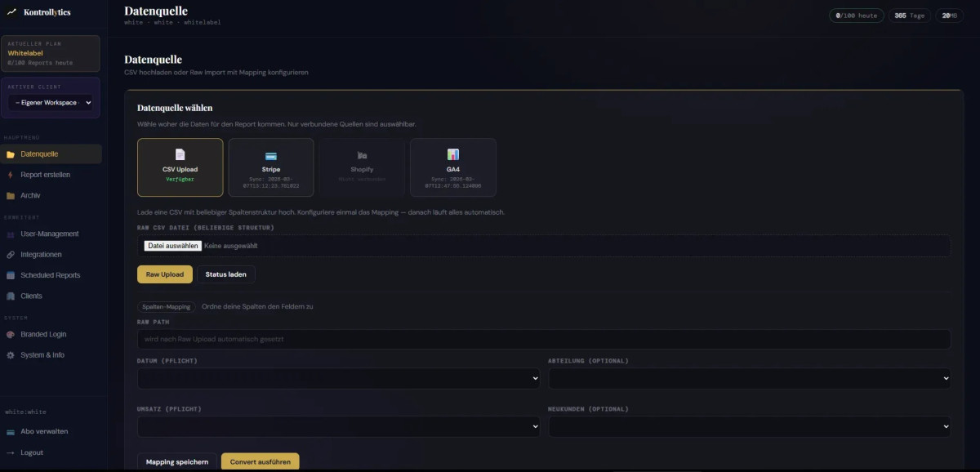This screenshot has height=472, width=980.
Task: Click the Kontrollytics logo icon
Action: point(13,12)
